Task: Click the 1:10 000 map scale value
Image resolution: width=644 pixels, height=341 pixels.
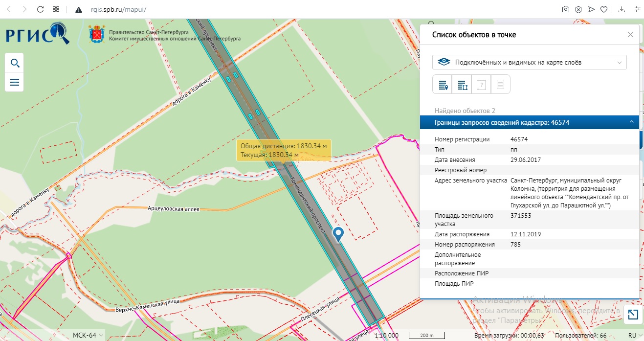Action: pos(386,336)
